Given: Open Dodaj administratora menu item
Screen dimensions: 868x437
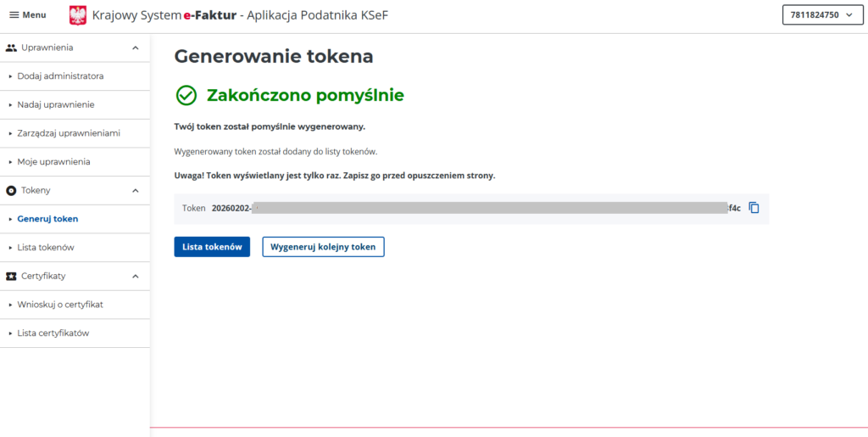Looking at the screenshot, I should point(60,76).
